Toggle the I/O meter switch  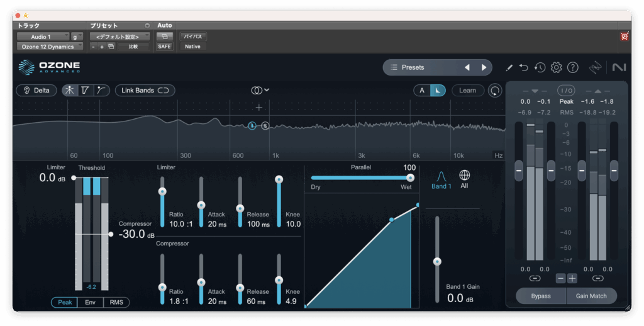(566, 91)
